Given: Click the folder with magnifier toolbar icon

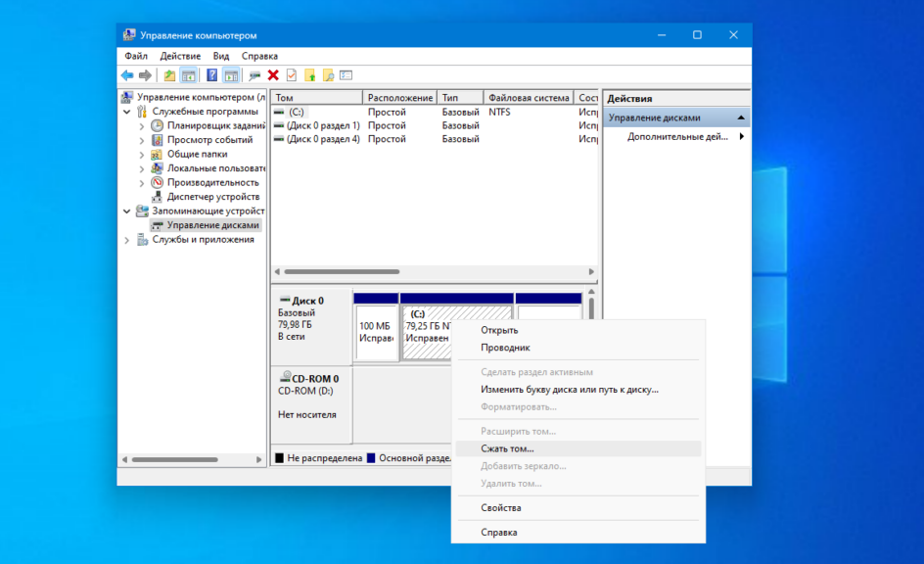Looking at the screenshot, I should pyautogui.click(x=328, y=75).
